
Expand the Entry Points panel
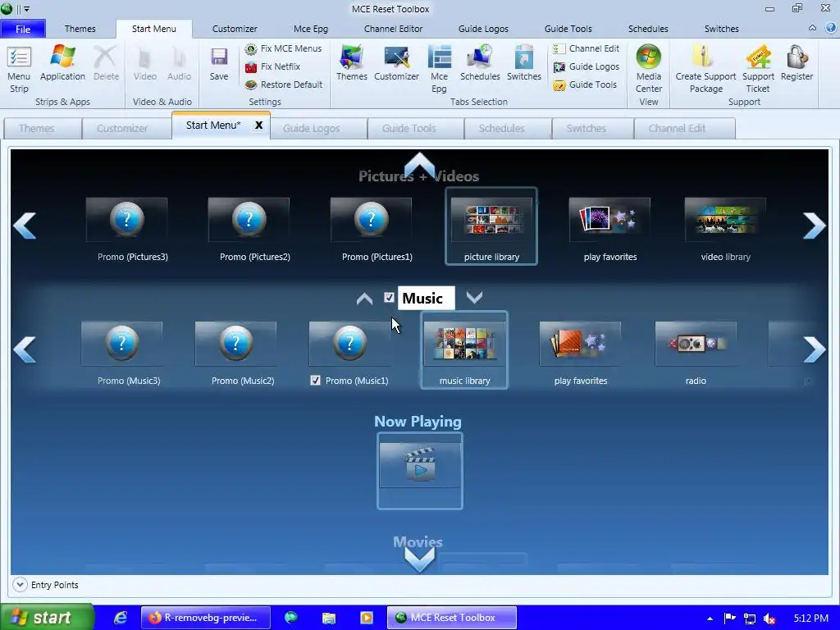20,584
